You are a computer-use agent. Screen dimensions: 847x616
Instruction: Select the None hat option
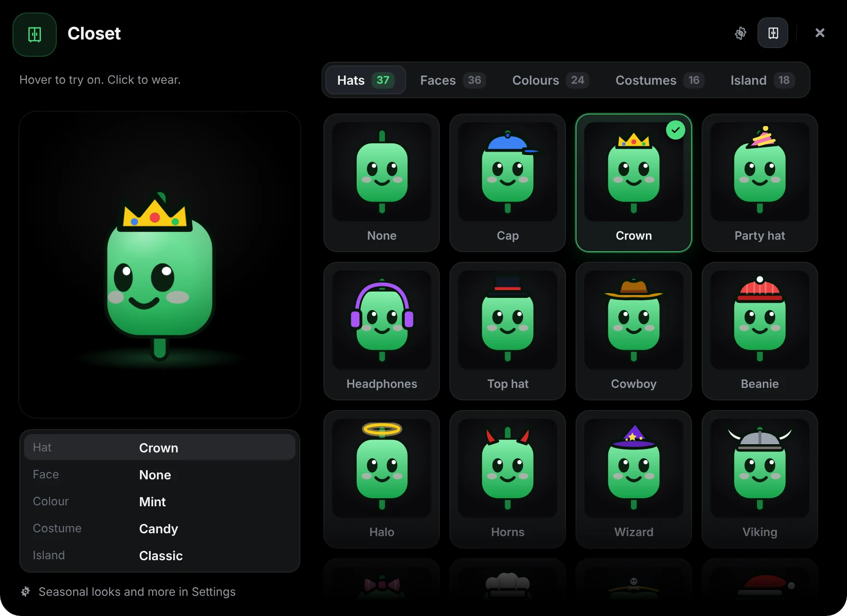point(382,183)
